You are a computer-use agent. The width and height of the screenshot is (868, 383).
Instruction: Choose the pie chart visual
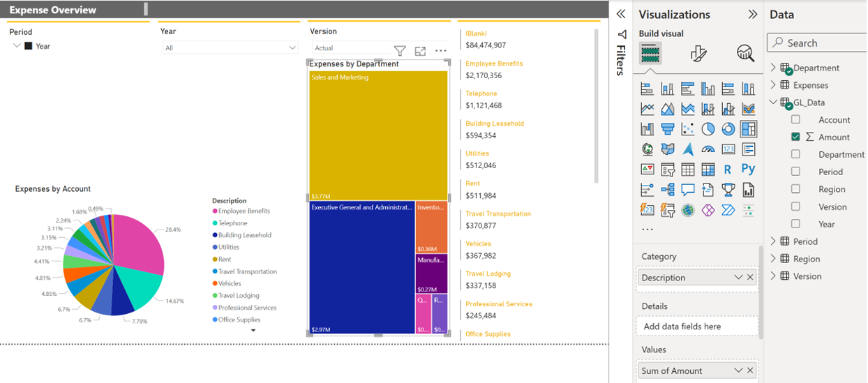click(708, 129)
